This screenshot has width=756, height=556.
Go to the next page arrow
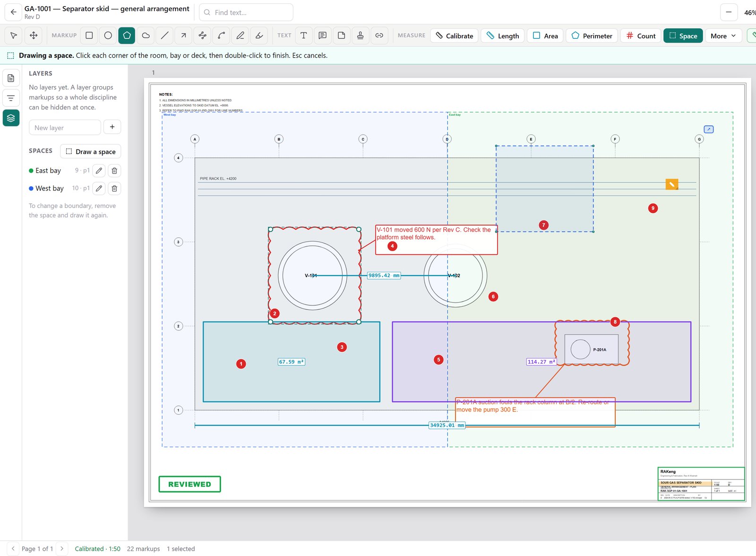click(61, 548)
